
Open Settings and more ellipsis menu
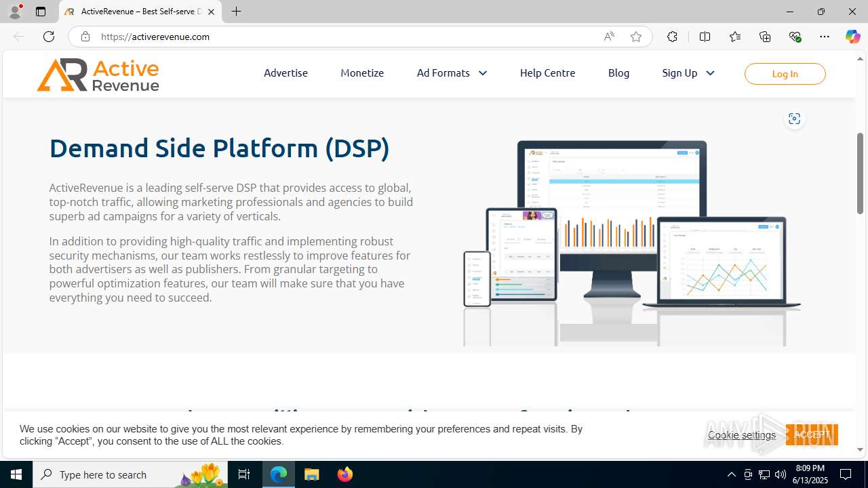(825, 37)
